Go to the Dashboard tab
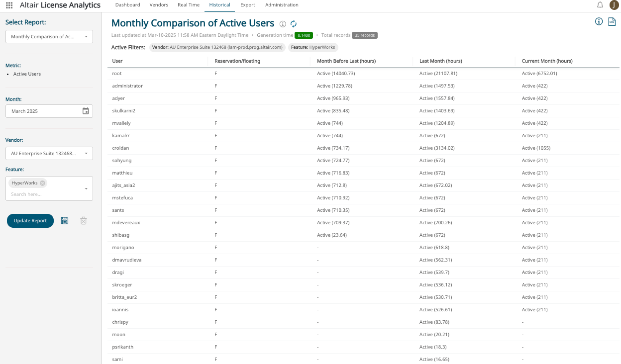621x364 pixels. tap(127, 5)
